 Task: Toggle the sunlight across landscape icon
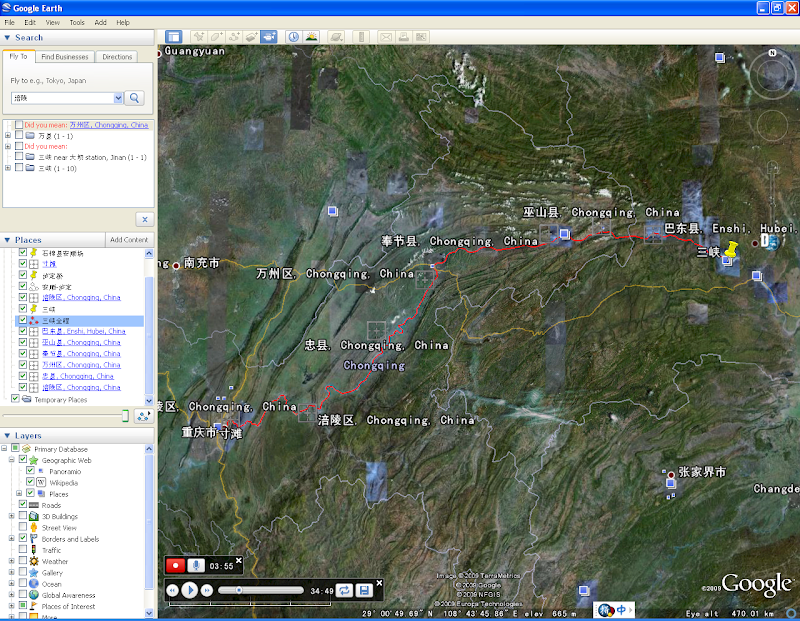tap(311, 37)
